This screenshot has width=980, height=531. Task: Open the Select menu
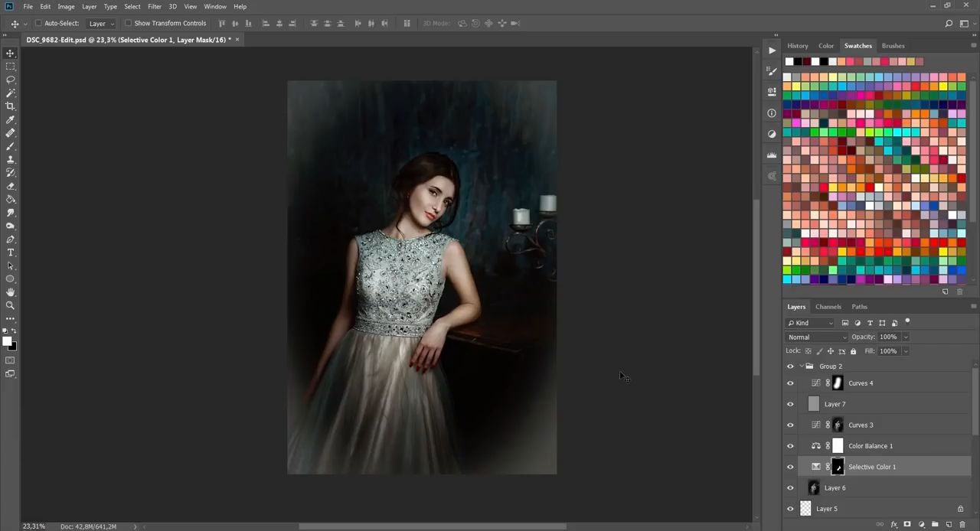[132, 6]
